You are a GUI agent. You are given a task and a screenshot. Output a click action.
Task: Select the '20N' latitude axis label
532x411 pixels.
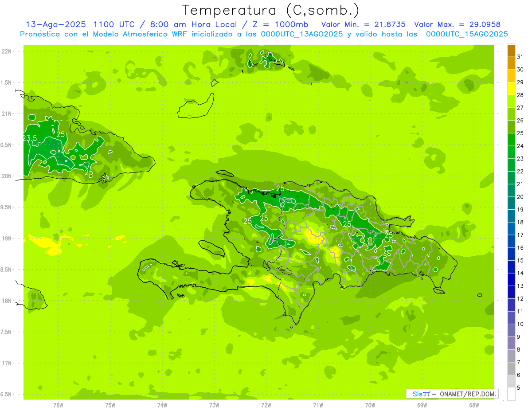(7, 176)
